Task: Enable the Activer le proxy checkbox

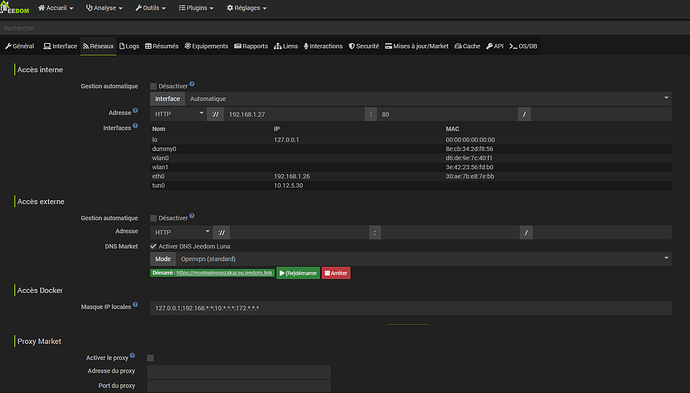Action: 150,358
